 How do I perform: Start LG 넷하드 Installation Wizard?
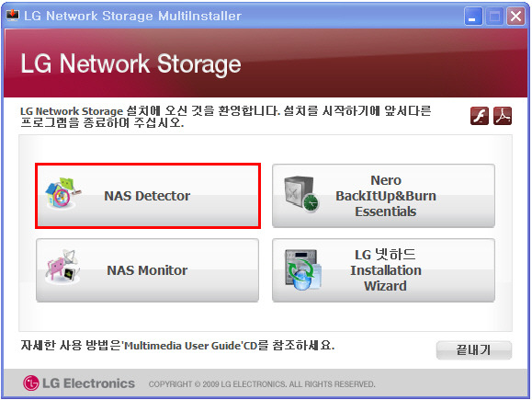pos(383,270)
